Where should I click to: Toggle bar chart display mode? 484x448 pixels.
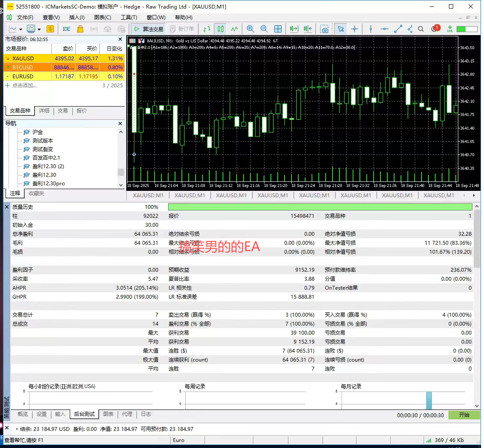207,29
